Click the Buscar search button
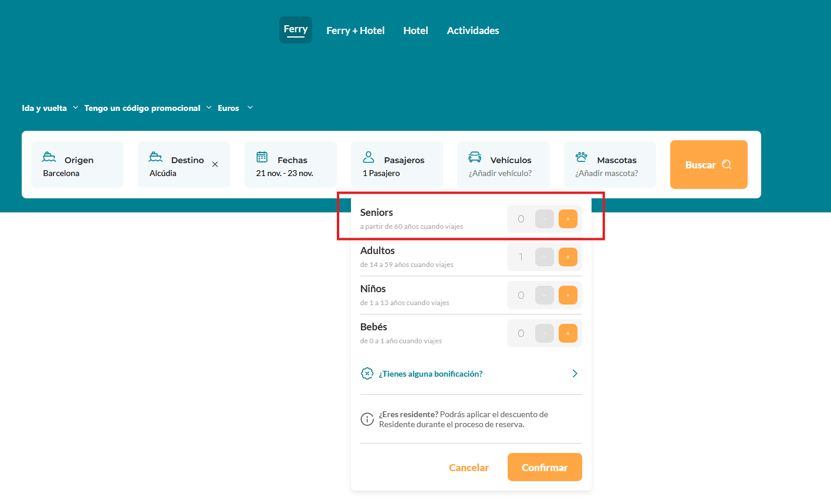Screen dimensions: 831x504 (708, 165)
